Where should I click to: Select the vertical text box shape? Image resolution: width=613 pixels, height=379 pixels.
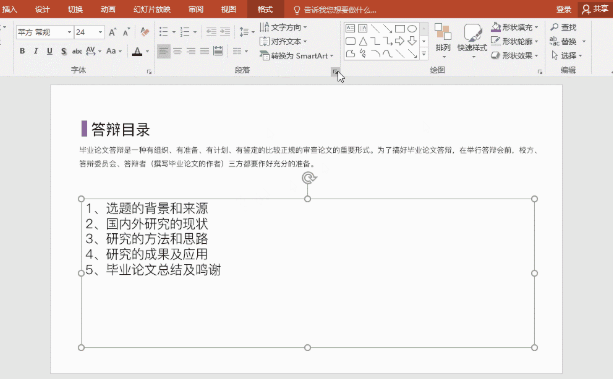click(363, 29)
